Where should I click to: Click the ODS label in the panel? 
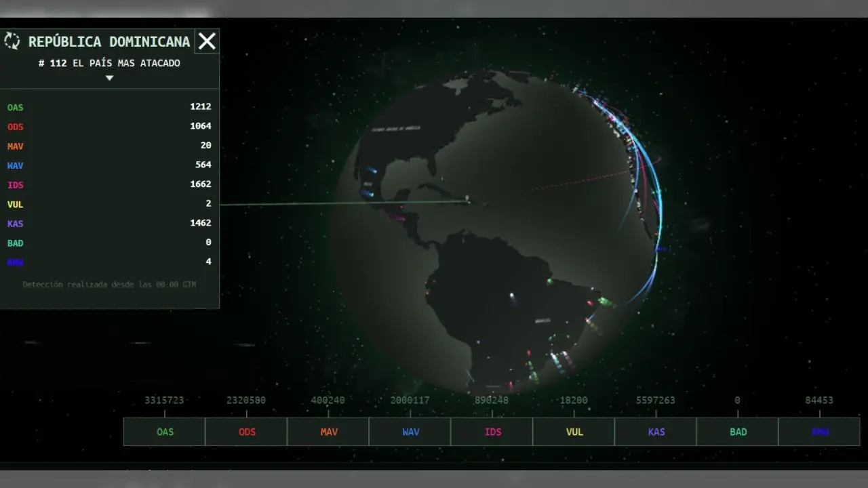pos(16,127)
